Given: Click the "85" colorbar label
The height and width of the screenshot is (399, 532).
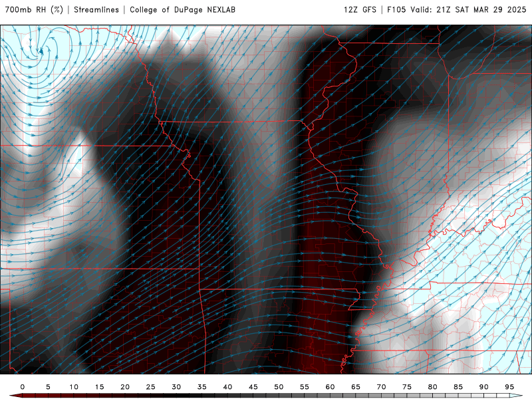Looking at the screenshot, I should click(458, 387).
